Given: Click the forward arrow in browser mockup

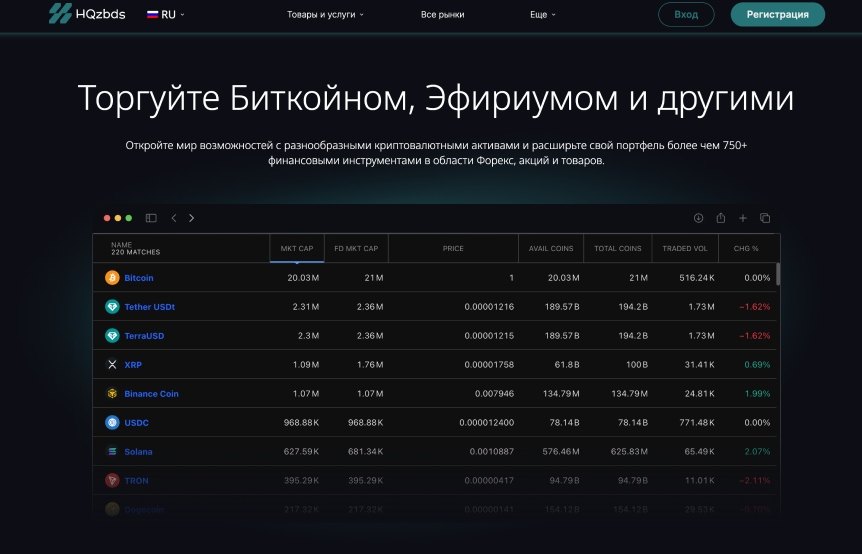Looking at the screenshot, I should [191, 218].
